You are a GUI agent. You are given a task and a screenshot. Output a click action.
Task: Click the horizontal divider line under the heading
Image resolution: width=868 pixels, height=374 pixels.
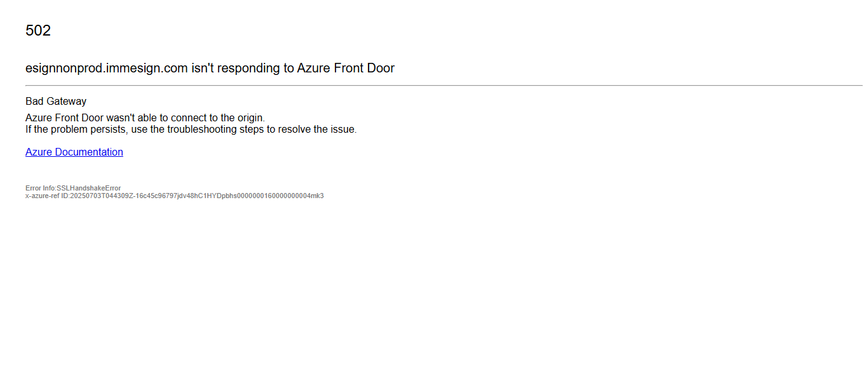tap(444, 85)
